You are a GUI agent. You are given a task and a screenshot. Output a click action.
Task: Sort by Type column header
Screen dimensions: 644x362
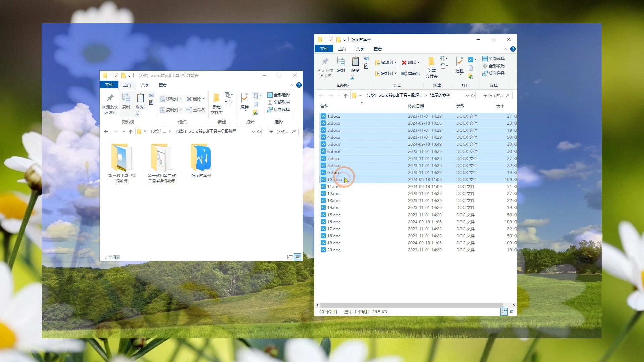point(474,106)
